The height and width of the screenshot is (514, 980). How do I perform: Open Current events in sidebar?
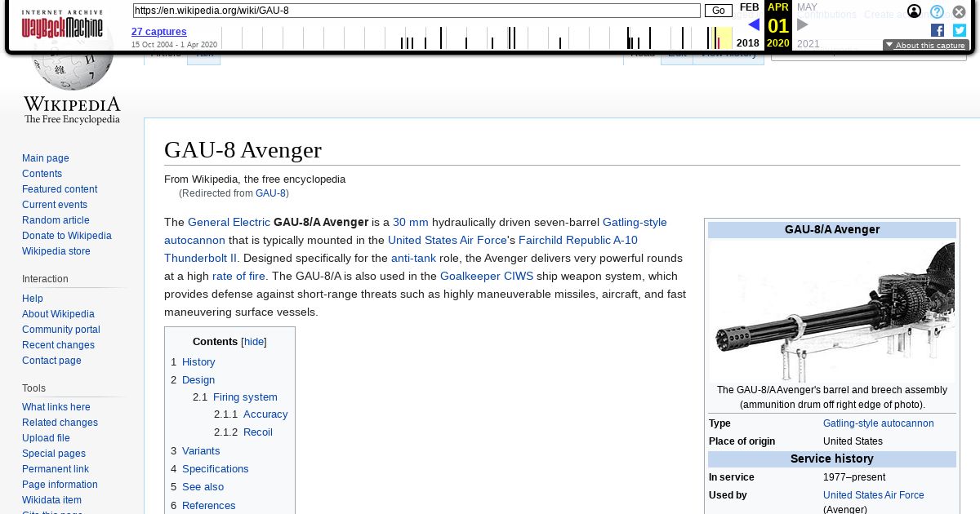[x=55, y=205]
